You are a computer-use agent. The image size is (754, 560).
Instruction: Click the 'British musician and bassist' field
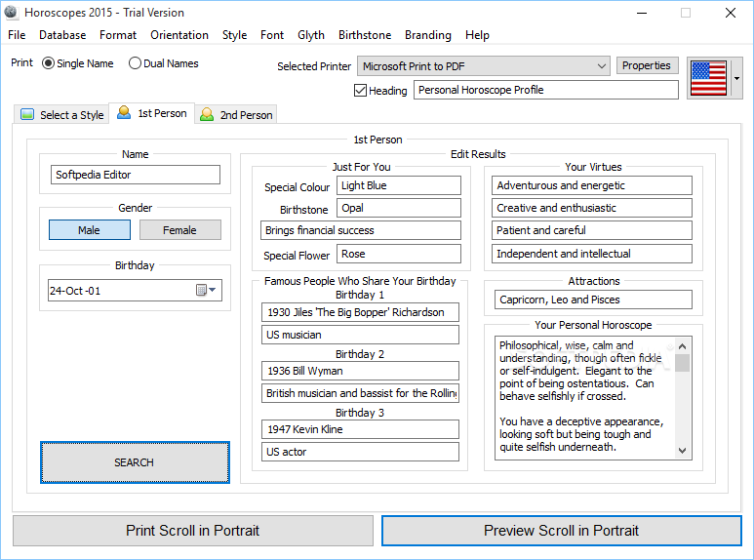(x=360, y=393)
